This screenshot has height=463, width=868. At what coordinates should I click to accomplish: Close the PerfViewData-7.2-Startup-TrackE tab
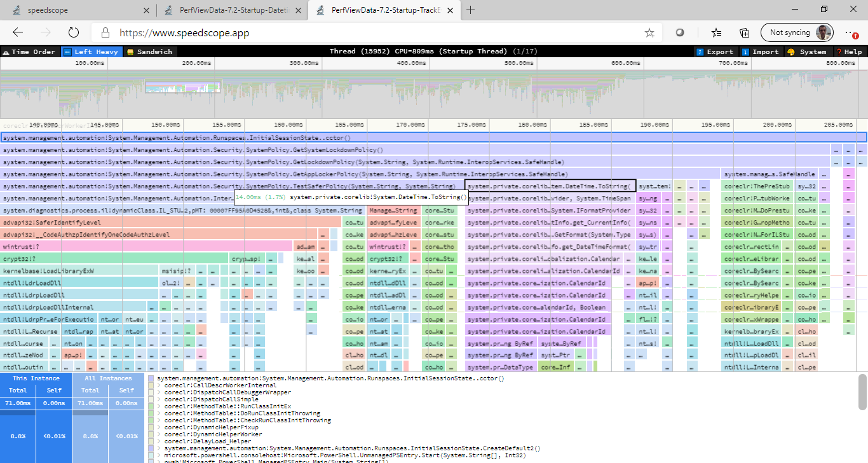click(449, 10)
